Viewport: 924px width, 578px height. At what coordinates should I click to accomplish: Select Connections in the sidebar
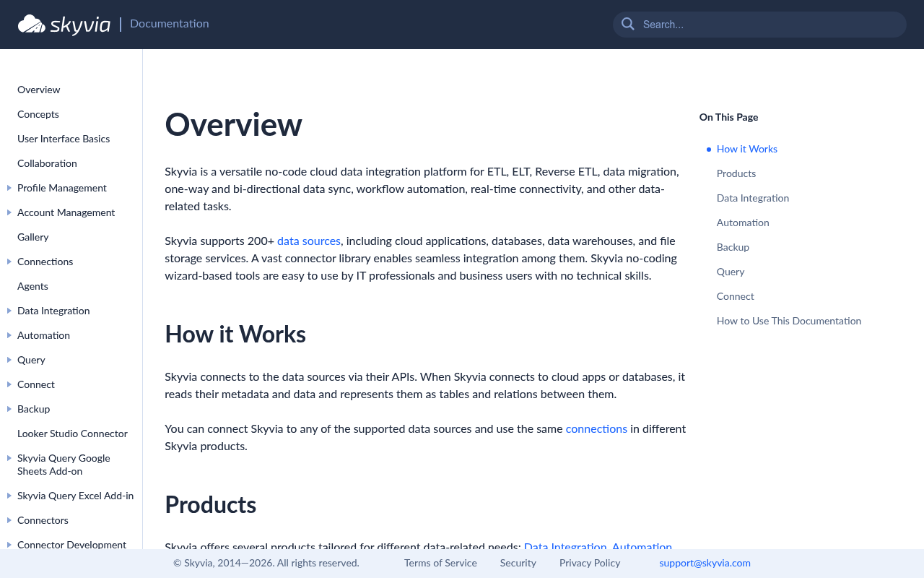tap(45, 262)
